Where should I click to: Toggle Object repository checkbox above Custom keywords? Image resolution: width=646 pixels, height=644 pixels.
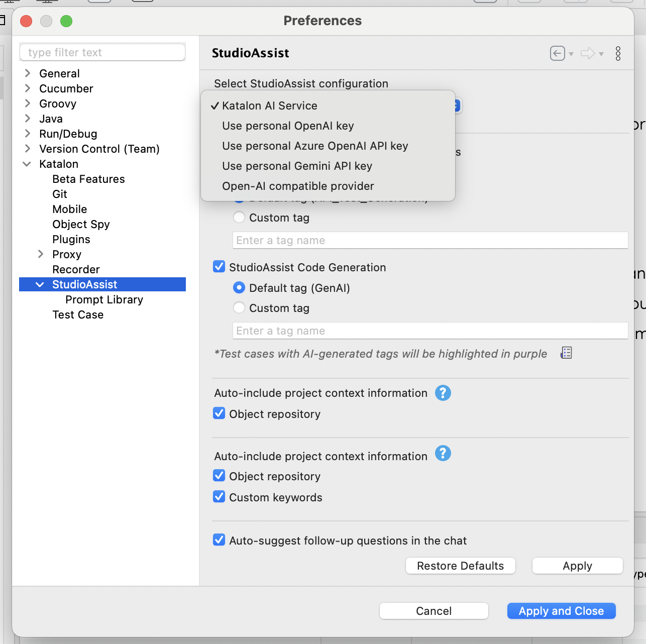coord(219,475)
